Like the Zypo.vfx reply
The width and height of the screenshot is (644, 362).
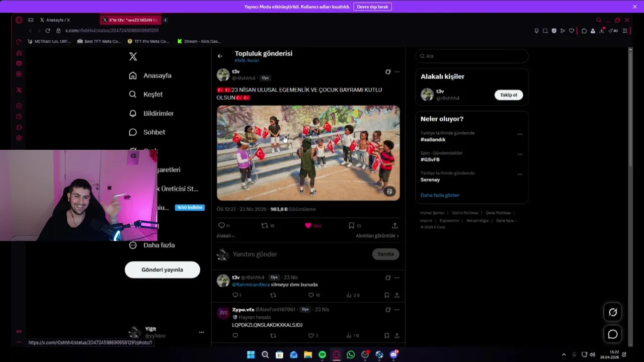[x=311, y=335]
